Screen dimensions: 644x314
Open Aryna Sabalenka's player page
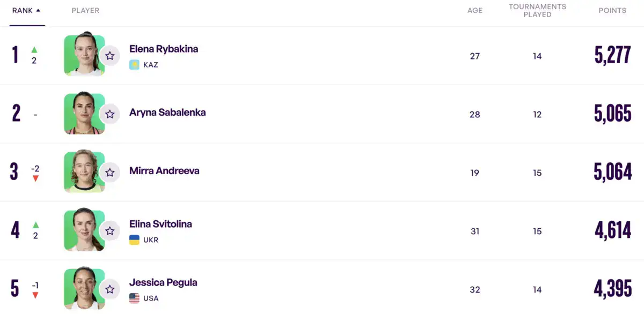pyautogui.click(x=167, y=113)
